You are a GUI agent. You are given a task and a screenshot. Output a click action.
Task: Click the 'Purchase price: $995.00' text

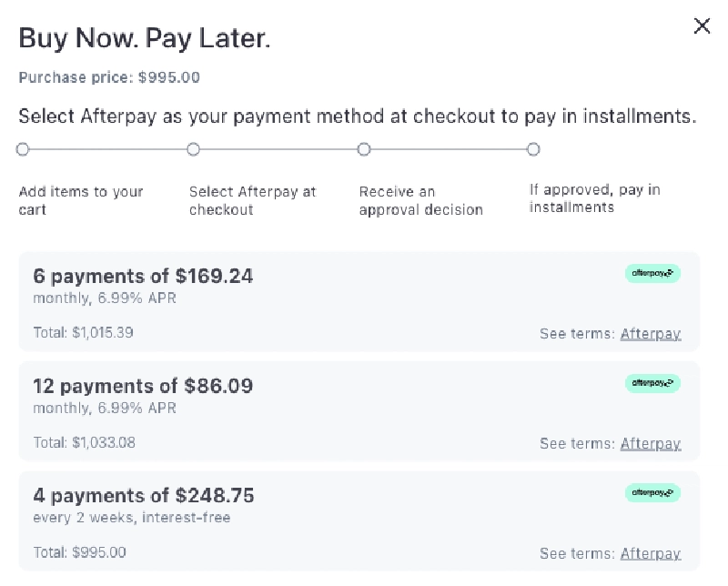pyautogui.click(x=109, y=77)
